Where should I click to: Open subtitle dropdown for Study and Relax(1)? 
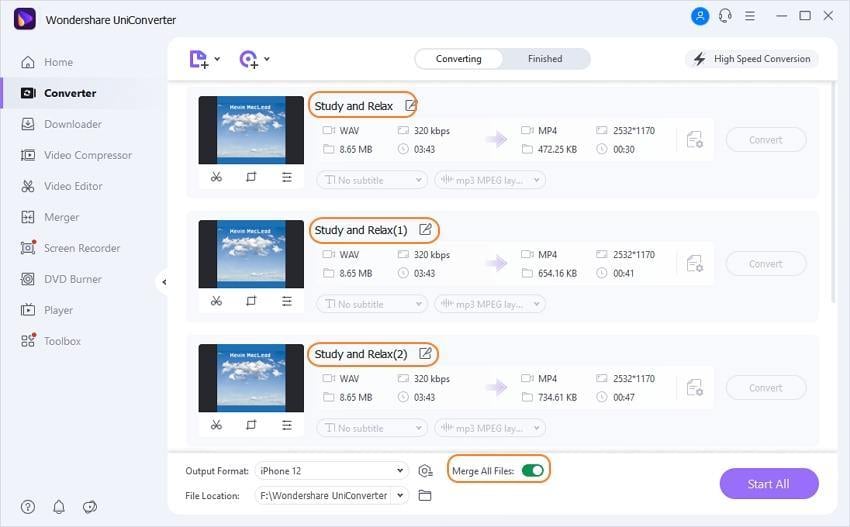coord(372,304)
